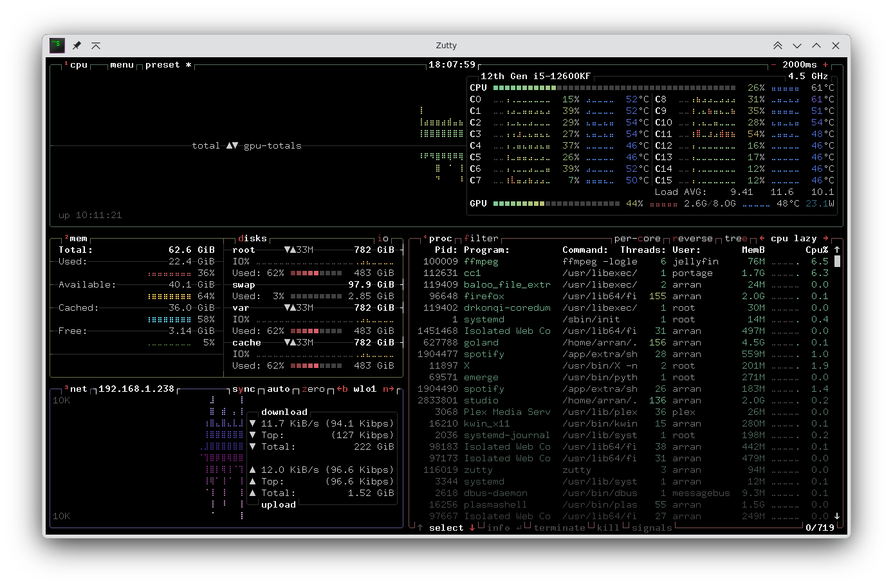Click the CPU total usage meter bar

tap(614, 87)
